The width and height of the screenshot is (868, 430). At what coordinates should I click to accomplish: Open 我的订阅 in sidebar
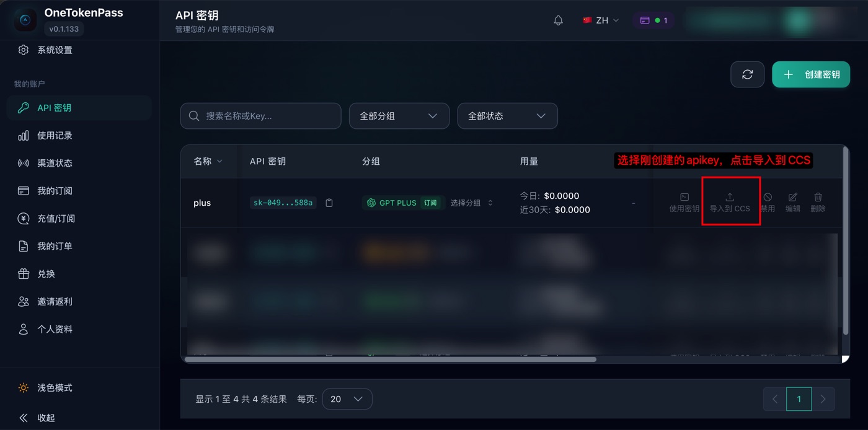point(79,191)
